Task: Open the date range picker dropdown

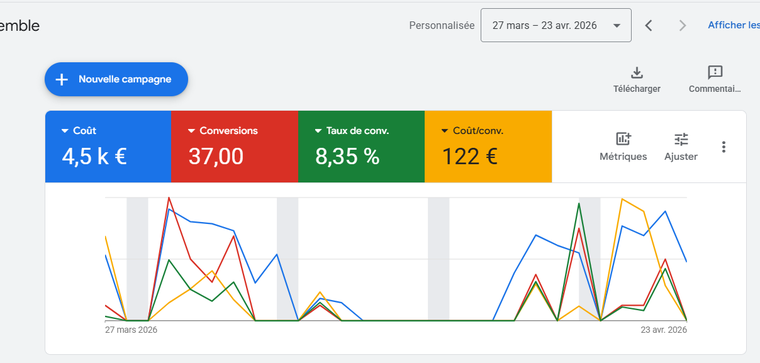Action: (556, 25)
